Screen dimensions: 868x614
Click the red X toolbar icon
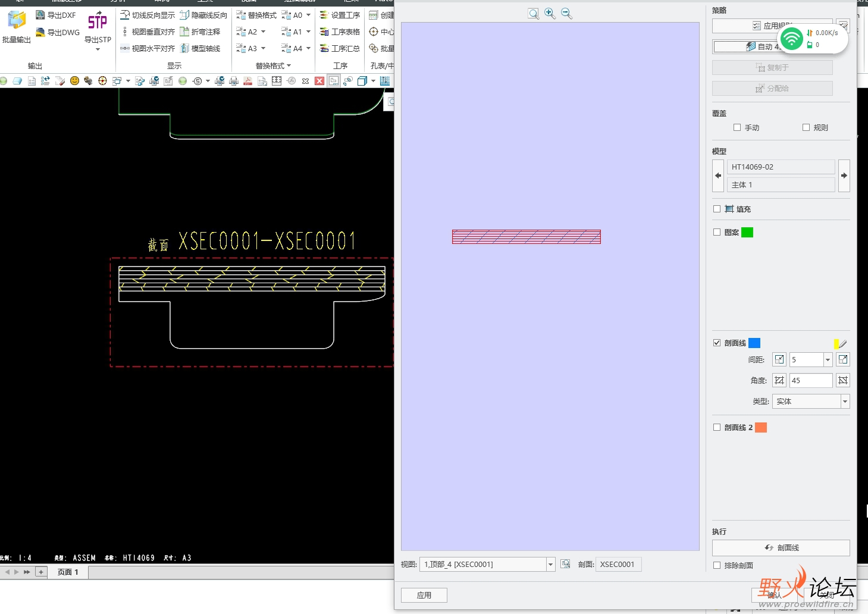(319, 81)
